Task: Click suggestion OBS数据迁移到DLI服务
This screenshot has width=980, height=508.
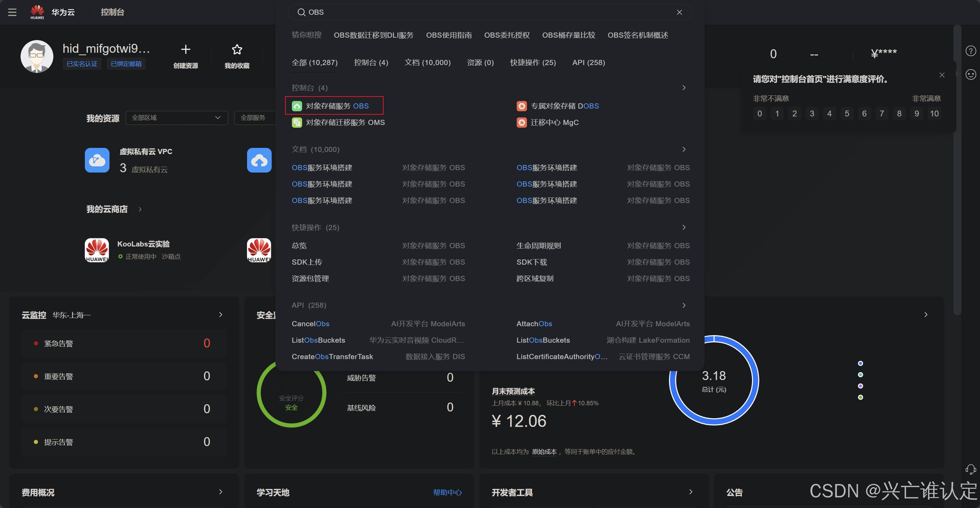Action: tap(374, 35)
